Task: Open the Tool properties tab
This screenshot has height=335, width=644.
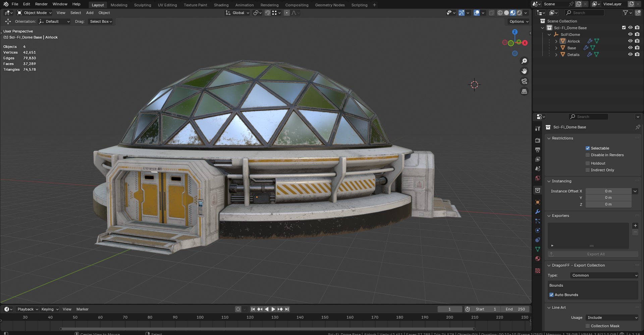Action: [538, 128]
